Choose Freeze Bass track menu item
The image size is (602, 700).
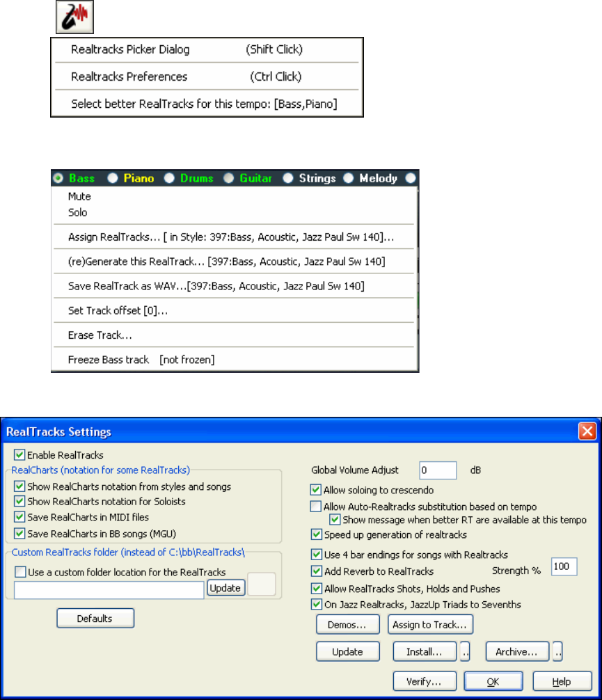click(235, 360)
